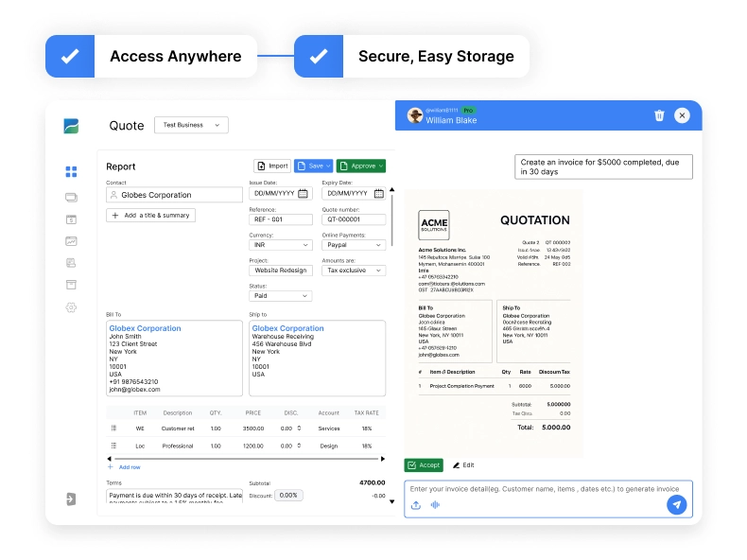
Task: Click the analytics chart icon in sidebar
Action: [x=71, y=241]
